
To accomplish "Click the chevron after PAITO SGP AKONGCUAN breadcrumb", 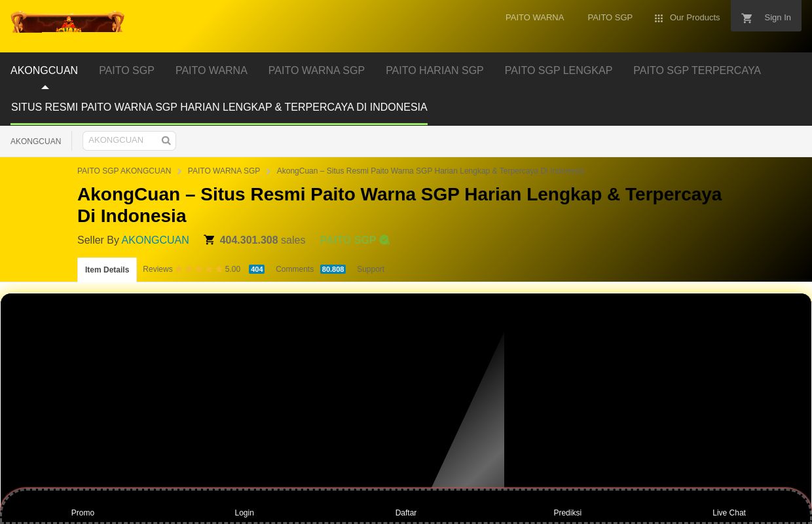I will [x=179, y=171].
